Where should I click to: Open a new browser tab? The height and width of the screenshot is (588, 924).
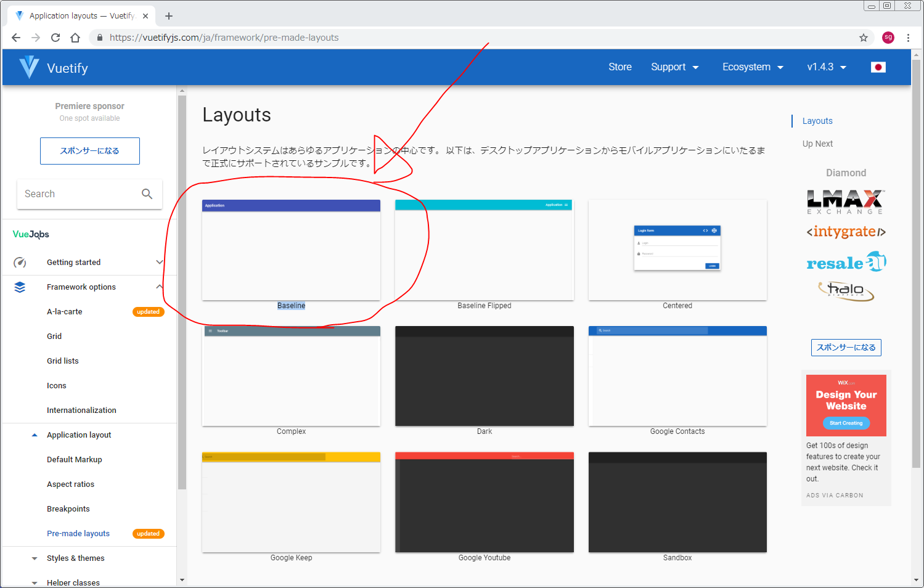pyautogui.click(x=169, y=16)
